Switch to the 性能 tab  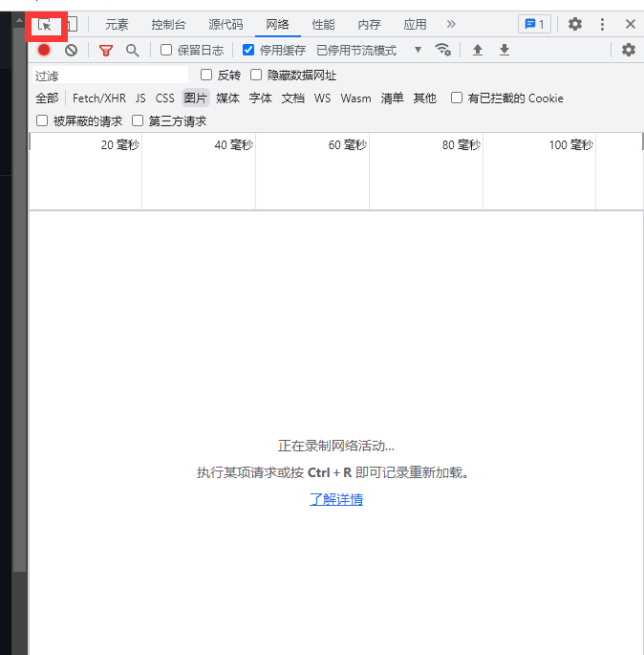(324, 24)
